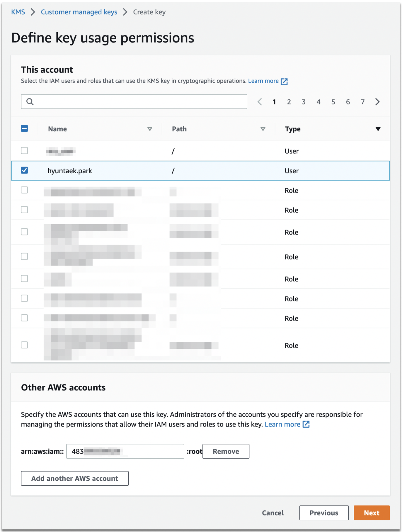The height and width of the screenshot is (532, 402).
Task: Click the search magnifier icon
Action: coord(30,101)
